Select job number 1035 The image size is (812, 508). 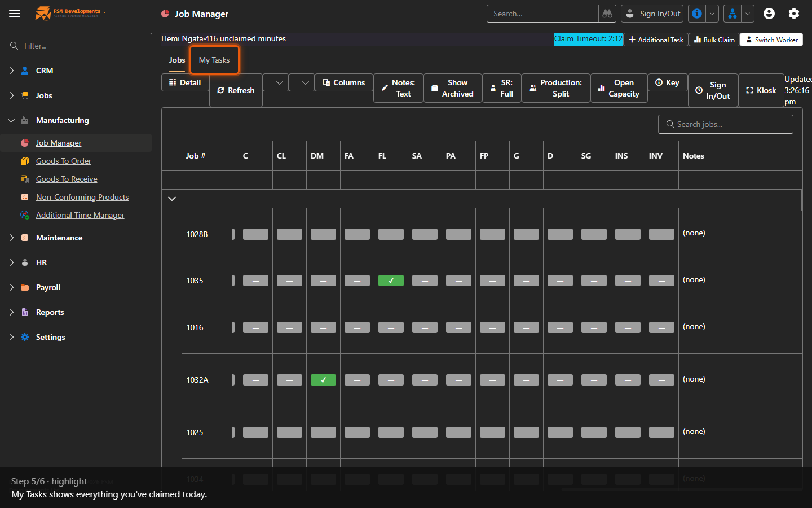195,281
